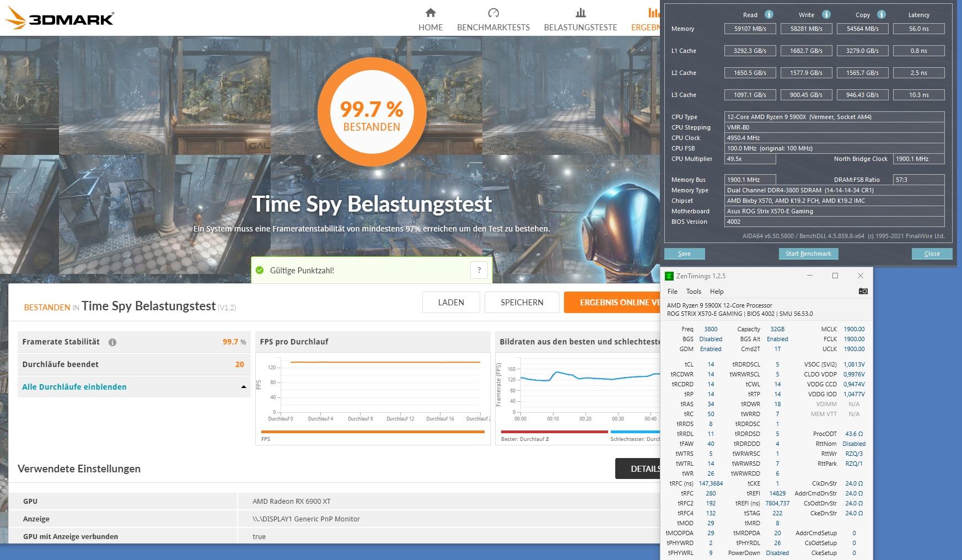Click the SPEICHERN button

click(522, 302)
